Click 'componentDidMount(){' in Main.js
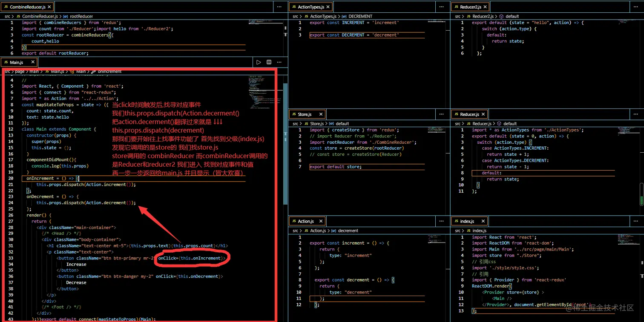 (x=51, y=160)
